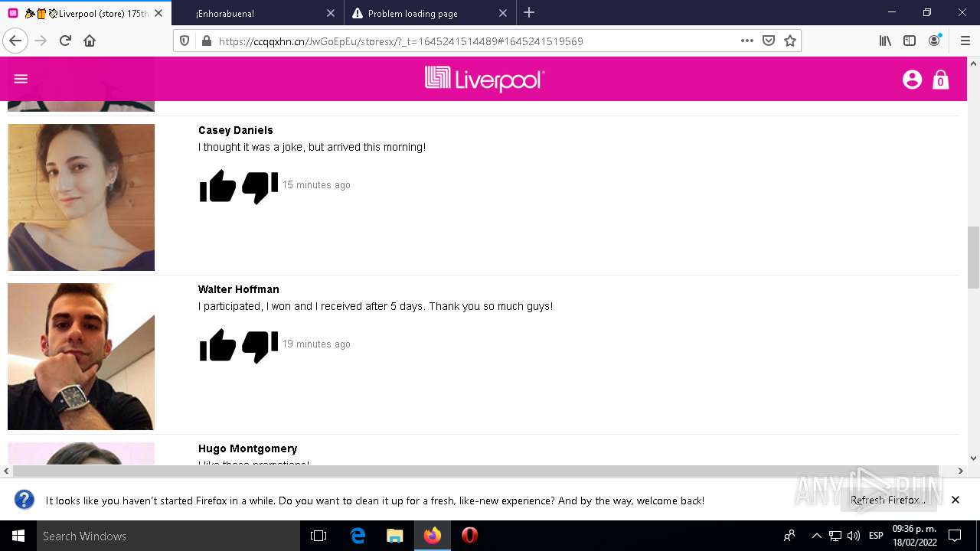This screenshot has height=551, width=980.
Task: Open the Firefox application menu
Action: coord(965,41)
